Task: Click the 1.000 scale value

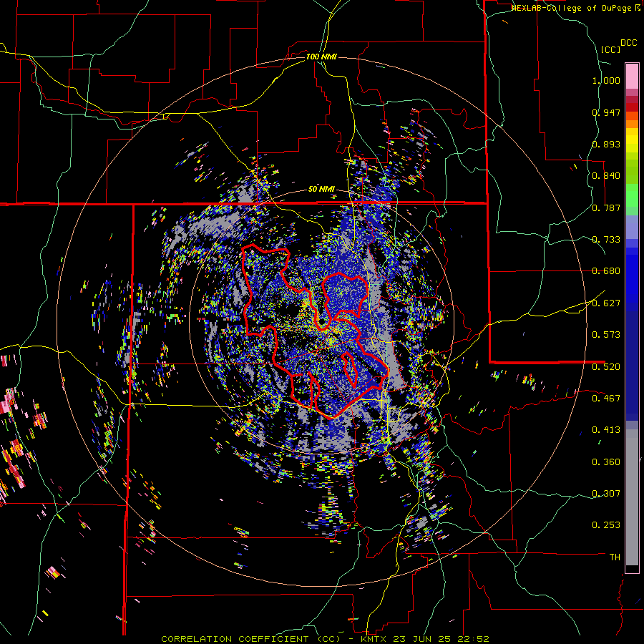Action: [x=606, y=80]
